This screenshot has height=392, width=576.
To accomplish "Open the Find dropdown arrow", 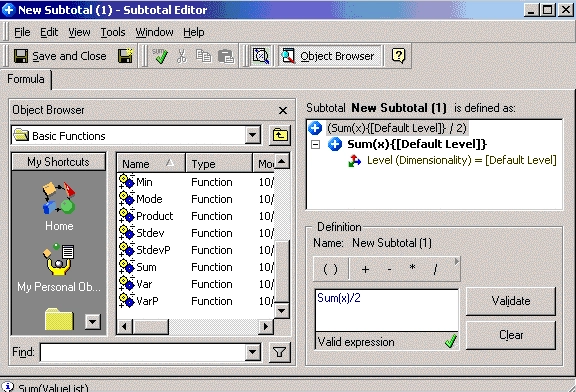I will 253,352.
